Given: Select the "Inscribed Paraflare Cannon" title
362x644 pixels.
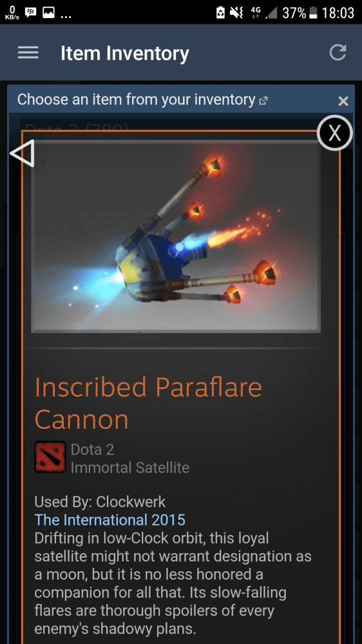Looking at the screenshot, I should click(148, 403).
